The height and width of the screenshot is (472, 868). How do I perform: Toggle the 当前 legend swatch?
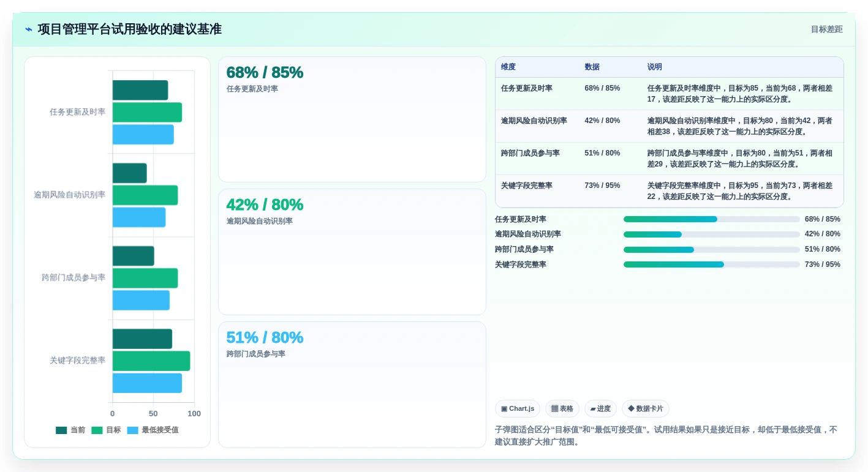61,430
